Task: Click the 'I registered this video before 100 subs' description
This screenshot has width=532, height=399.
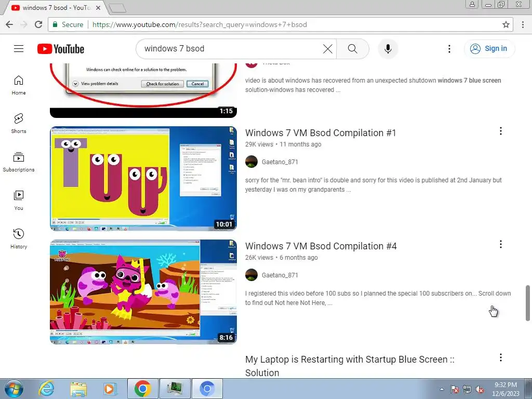Action: click(x=378, y=298)
